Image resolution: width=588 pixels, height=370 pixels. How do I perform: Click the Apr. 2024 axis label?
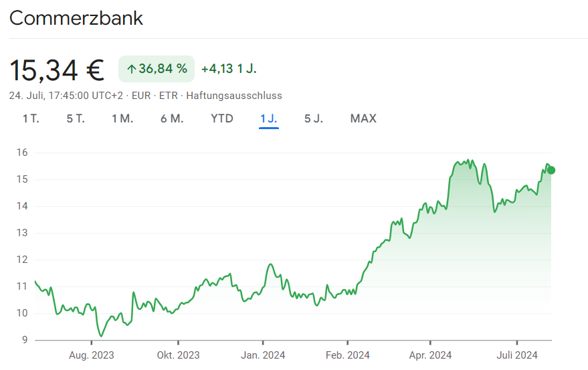point(430,355)
